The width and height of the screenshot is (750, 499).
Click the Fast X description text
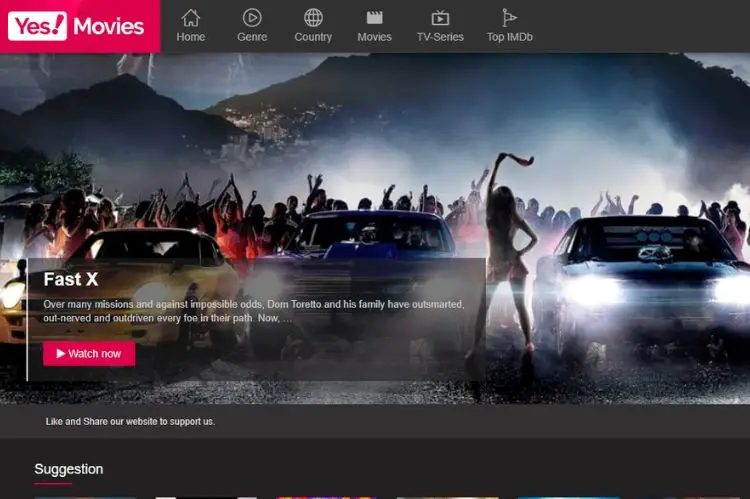point(254,311)
